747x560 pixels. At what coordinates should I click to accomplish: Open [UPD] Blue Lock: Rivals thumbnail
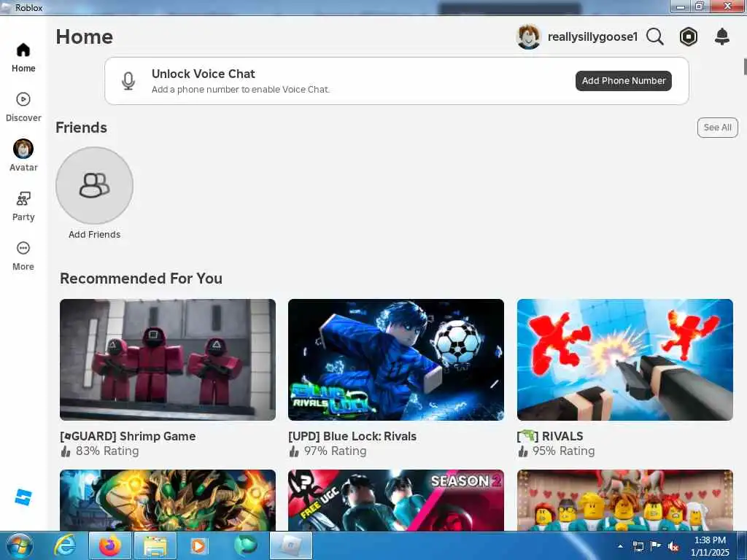396,359
